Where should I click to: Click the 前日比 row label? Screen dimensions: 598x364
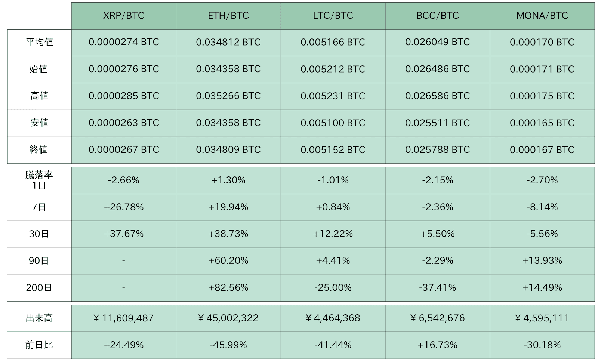click(x=39, y=345)
